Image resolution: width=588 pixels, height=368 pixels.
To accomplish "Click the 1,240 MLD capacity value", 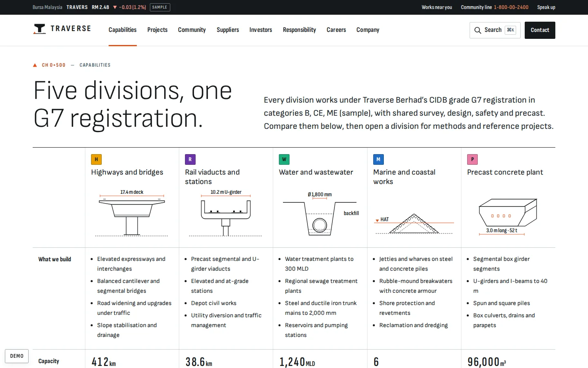I will point(297,362).
